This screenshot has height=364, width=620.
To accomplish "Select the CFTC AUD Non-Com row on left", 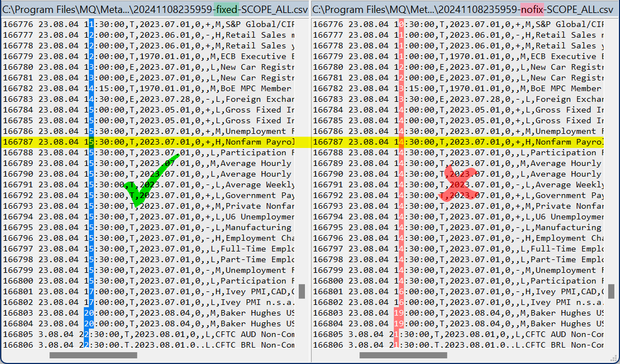I will [x=169, y=334].
